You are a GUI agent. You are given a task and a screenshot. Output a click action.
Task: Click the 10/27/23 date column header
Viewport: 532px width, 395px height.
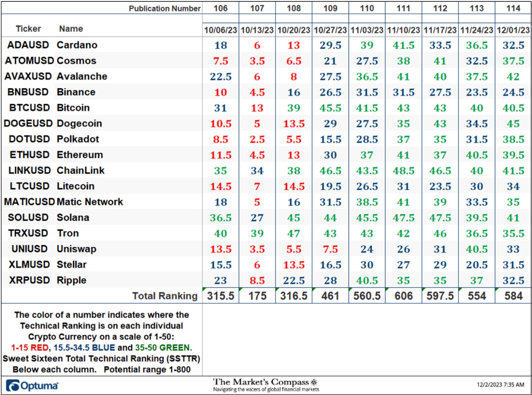point(330,30)
